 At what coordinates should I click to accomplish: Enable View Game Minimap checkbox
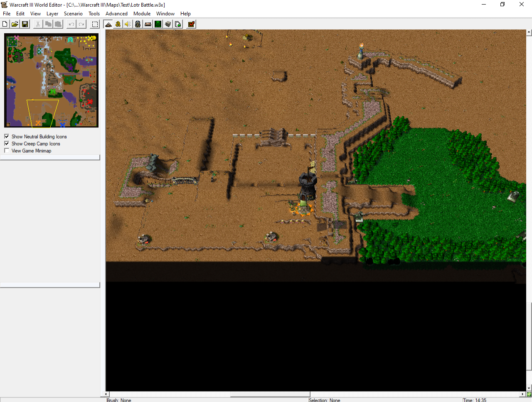point(7,150)
